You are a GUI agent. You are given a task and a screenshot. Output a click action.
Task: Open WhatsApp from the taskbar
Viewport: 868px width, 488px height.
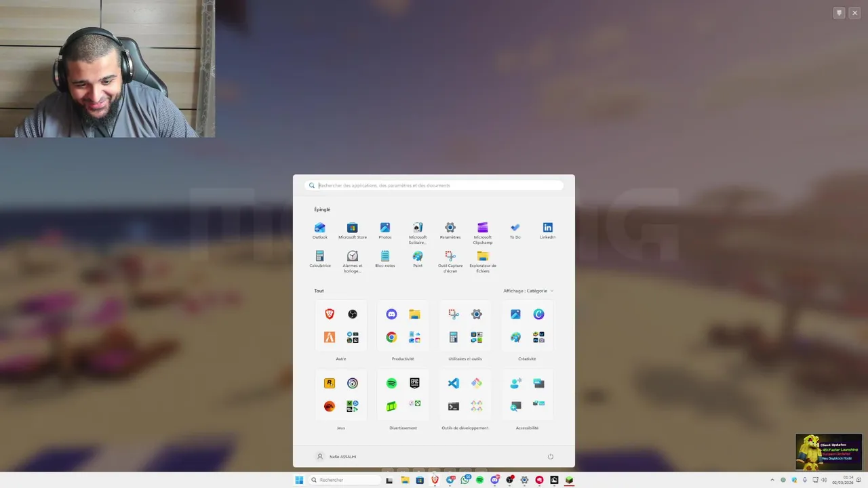pyautogui.click(x=465, y=480)
